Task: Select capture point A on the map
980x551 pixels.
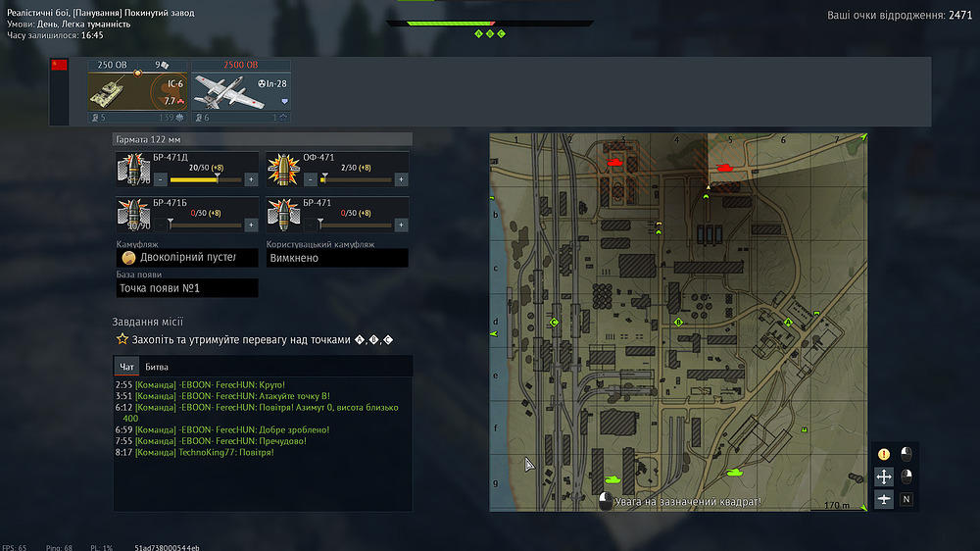Action: click(x=788, y=323)
